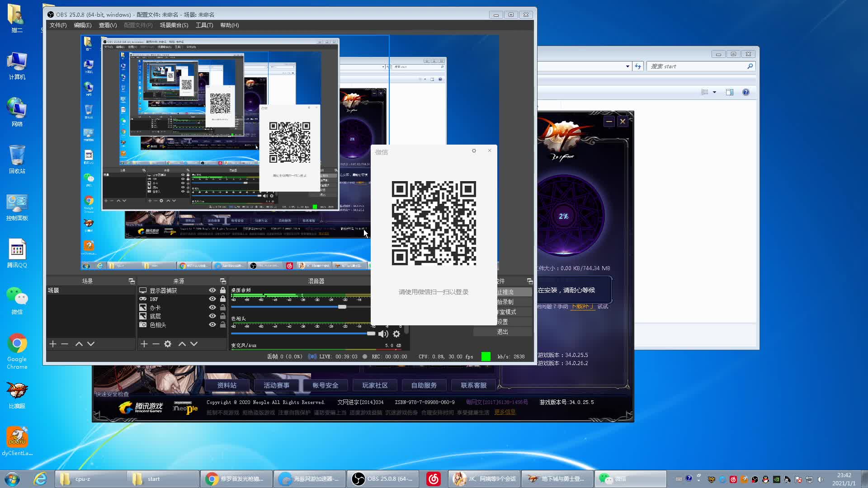The image size is (868, 488).
Task: Open the 更多信息 link in DNF footer
Action: click(505, 412)
